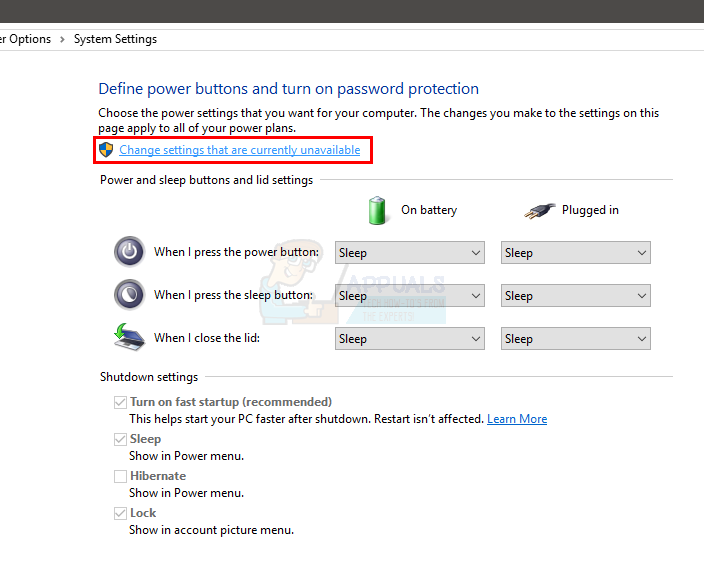
Task: Click the power button icon
Action: click(x=129, y=252)
